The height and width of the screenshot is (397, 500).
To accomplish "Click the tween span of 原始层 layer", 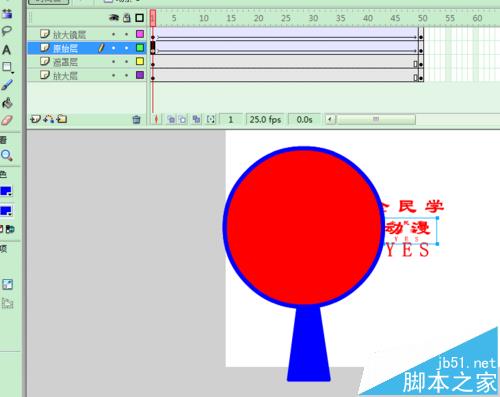I will point(287,48).
